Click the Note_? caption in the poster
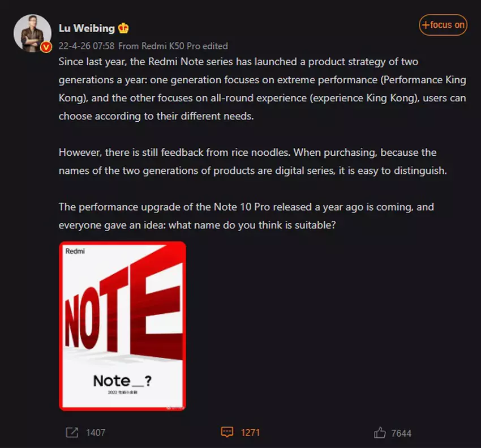 (122, 381)
